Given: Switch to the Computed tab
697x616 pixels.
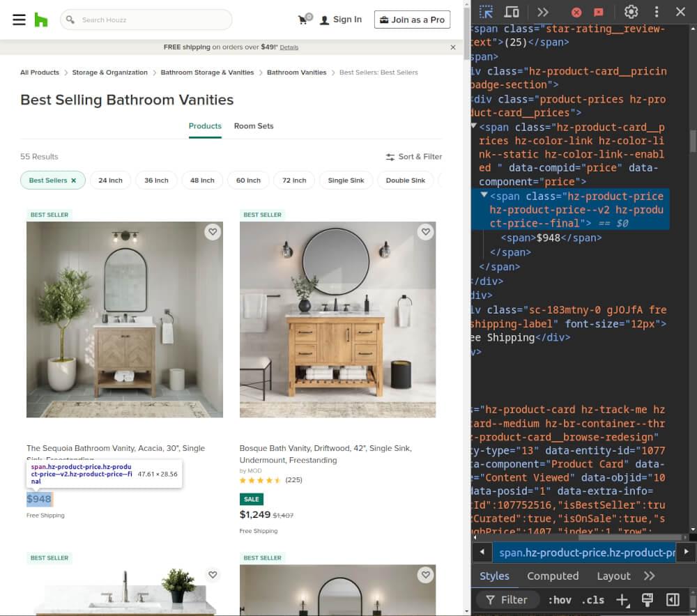Looking at the screenshot, I should 553,576.
